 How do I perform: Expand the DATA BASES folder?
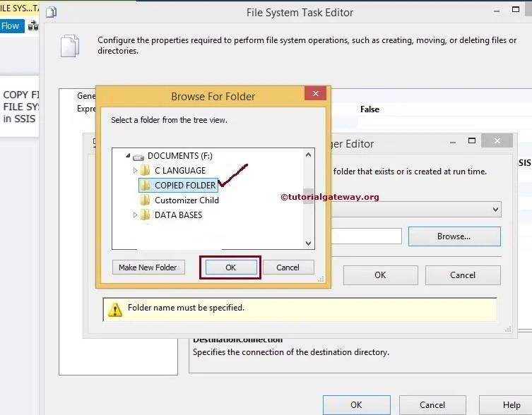tap(135, 215)
